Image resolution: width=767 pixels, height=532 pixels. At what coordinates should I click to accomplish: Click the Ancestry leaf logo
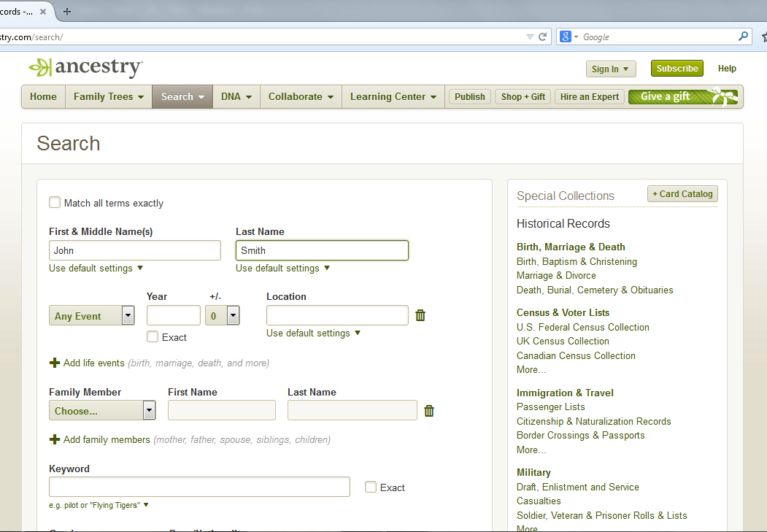39,67
